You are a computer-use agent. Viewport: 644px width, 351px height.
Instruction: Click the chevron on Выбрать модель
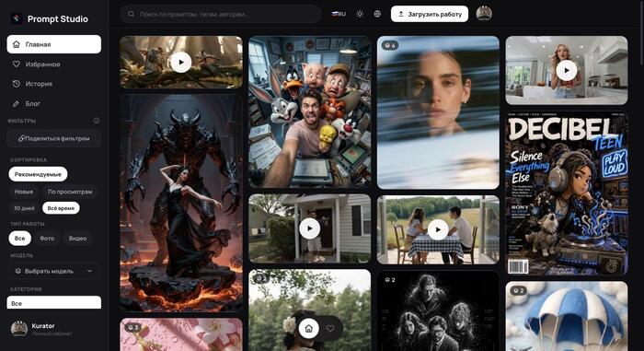tap(90, 271)
